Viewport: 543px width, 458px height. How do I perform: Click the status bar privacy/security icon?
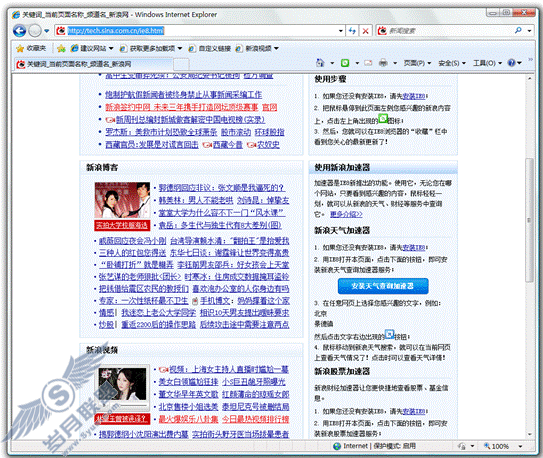pos(462,446)
